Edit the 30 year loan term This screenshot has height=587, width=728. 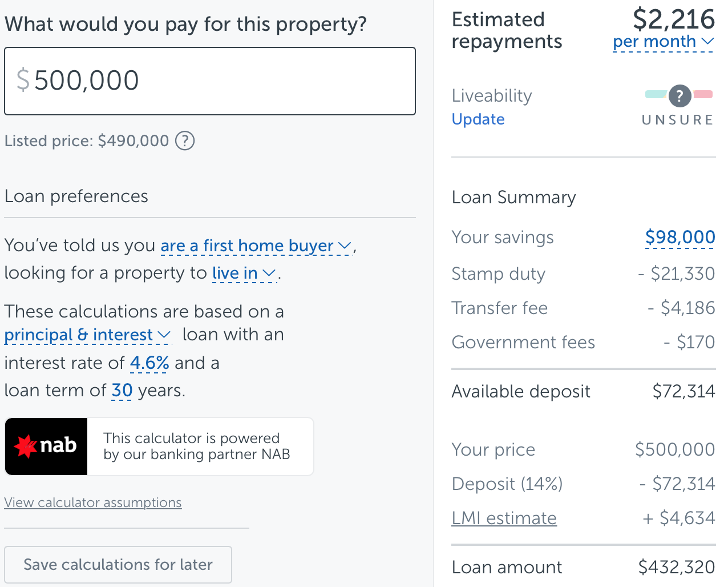click(122, 391)
